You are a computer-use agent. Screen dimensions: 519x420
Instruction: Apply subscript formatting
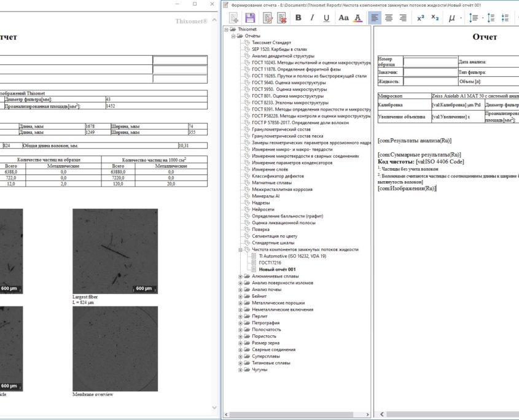tap(435, 18)
